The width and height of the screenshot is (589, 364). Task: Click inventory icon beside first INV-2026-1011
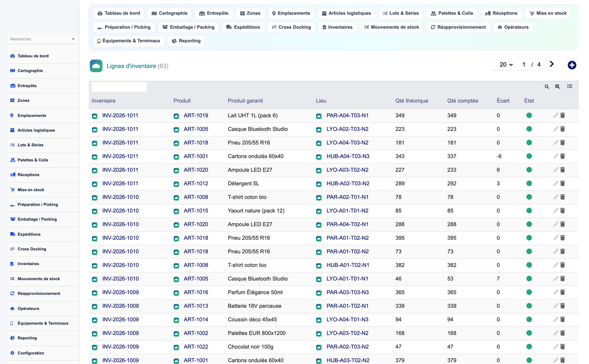pos(95,116)
